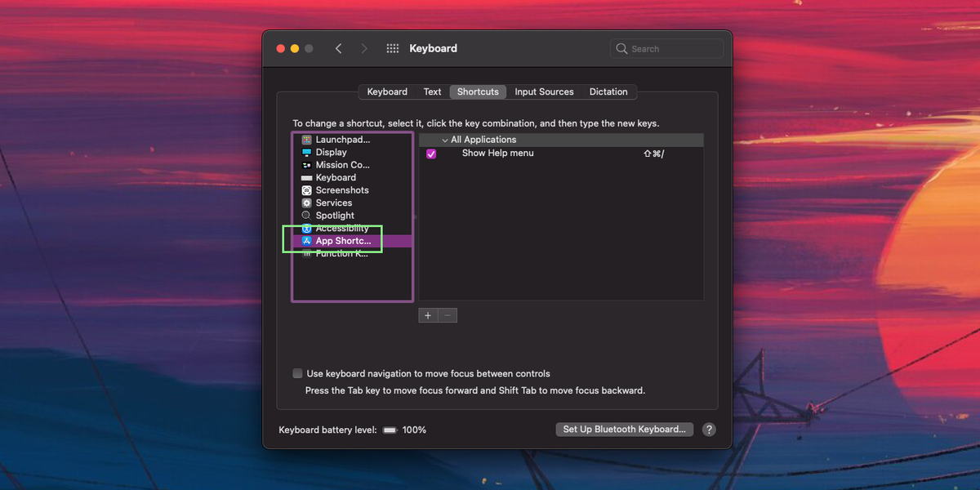Click Set Up Bluetooth Keyboard
This screenshot has height=490, width=980.
(x=624, y=429)
